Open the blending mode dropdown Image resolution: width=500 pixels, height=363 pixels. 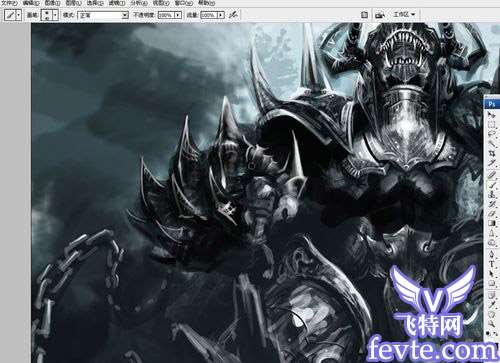(x=103, y=15)
